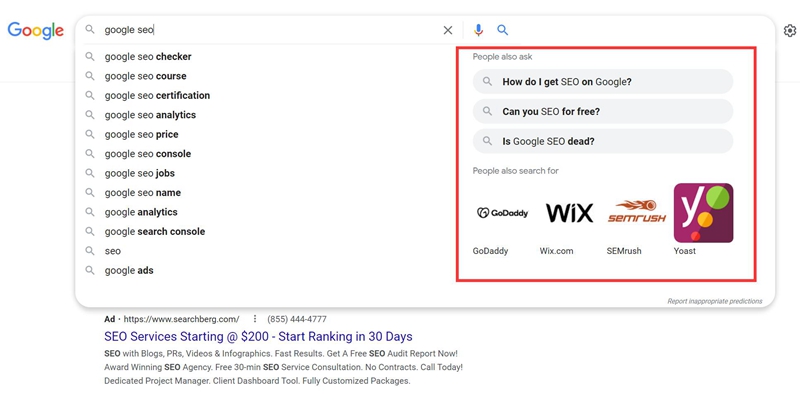This screenshot has width=800, height=404.
Task: Open the Wix logo tile
Action: (569, 213)
